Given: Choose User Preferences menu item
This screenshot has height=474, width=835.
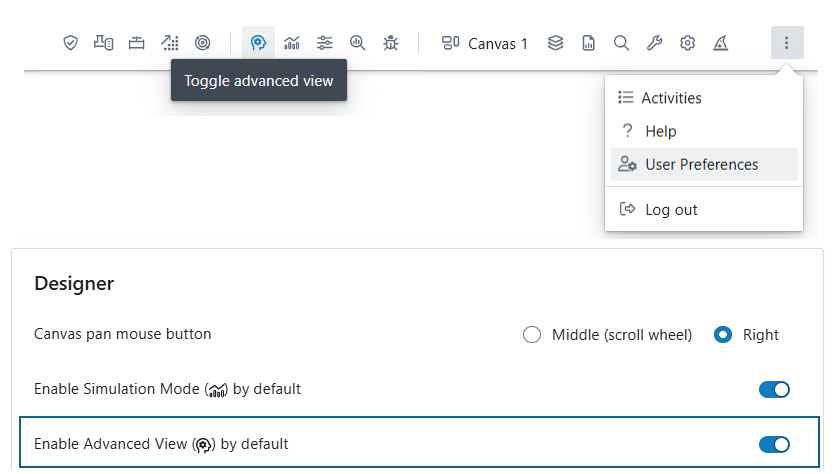Looking at the screenshot, I should click(701, 165).
